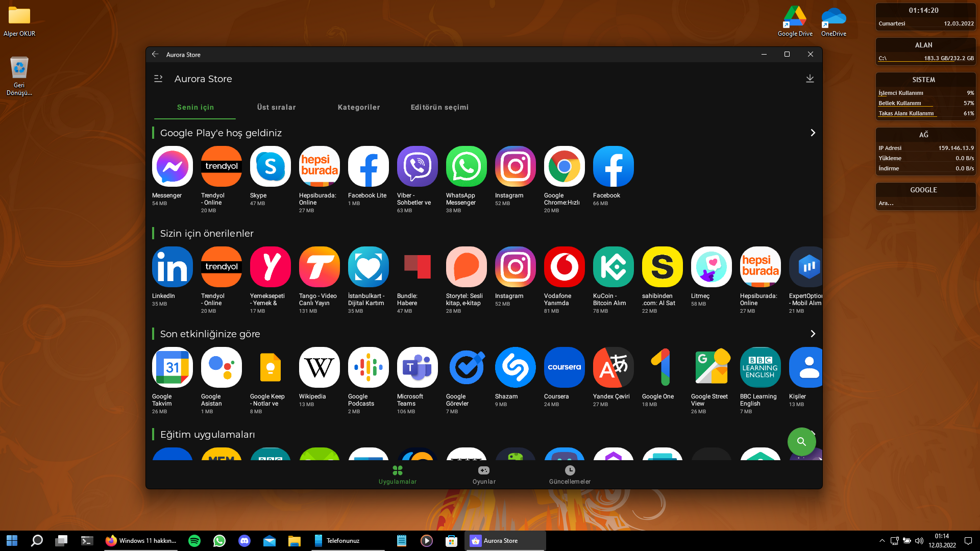Viewport: 980px width, 551px height.
Task: Open Spotify from the taskbar
Action: point(194,541)
